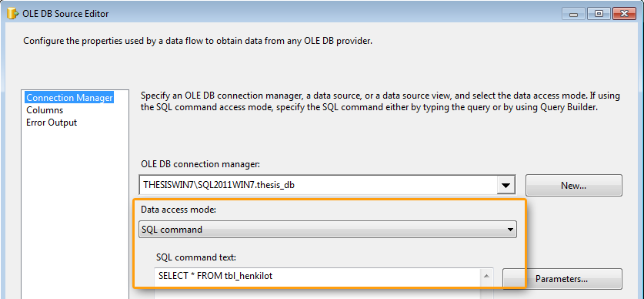Click inside the SQL command text box
This screenshot has width=644, height=299.
tap(317, 284)
